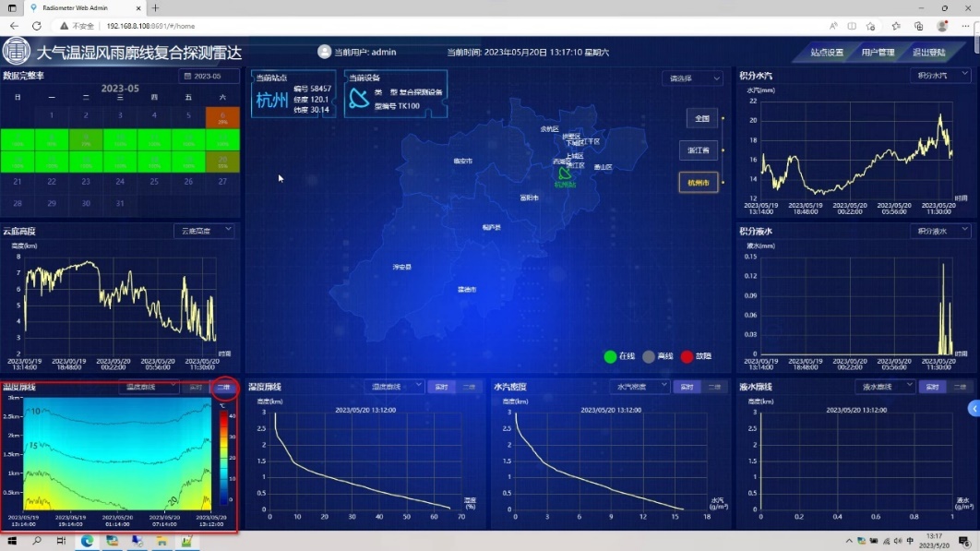Click the 2023-05 month date picker field
The width and height of the screenshot is (980, 551).
(x=209, y=77)
